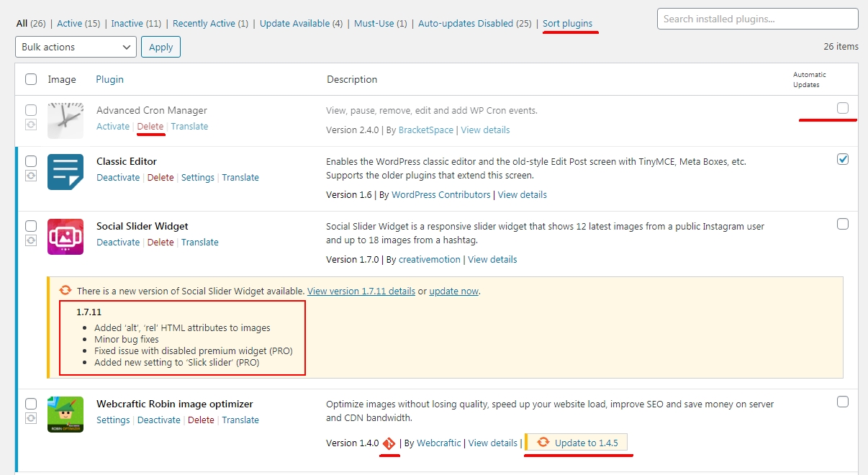Enable automatic updates for Advanced Cron Manager
The image size is (868, 475).
click(843, 108)
